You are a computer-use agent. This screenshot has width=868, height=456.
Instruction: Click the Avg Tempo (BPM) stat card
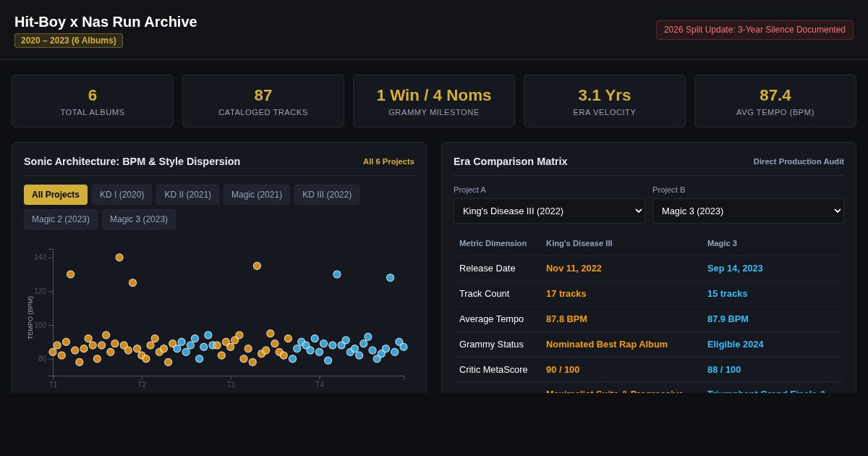coord(775,101)
